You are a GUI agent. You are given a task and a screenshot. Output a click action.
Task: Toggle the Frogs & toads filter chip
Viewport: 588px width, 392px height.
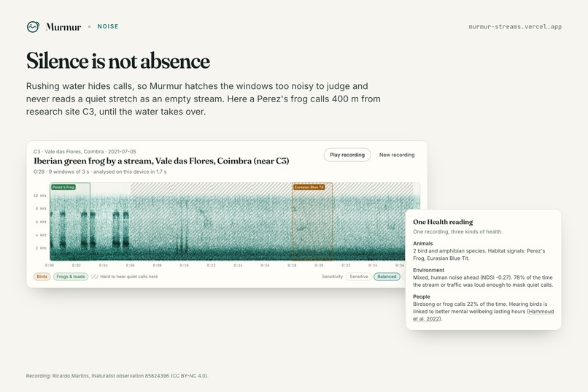coord(71,277)
